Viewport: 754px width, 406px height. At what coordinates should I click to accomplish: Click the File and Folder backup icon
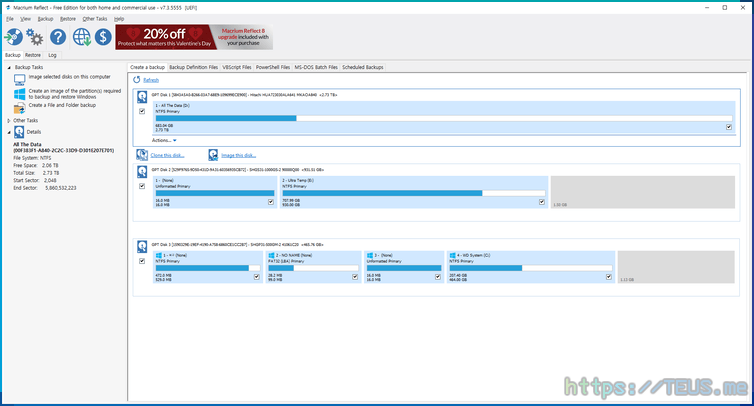coord(20,108)
